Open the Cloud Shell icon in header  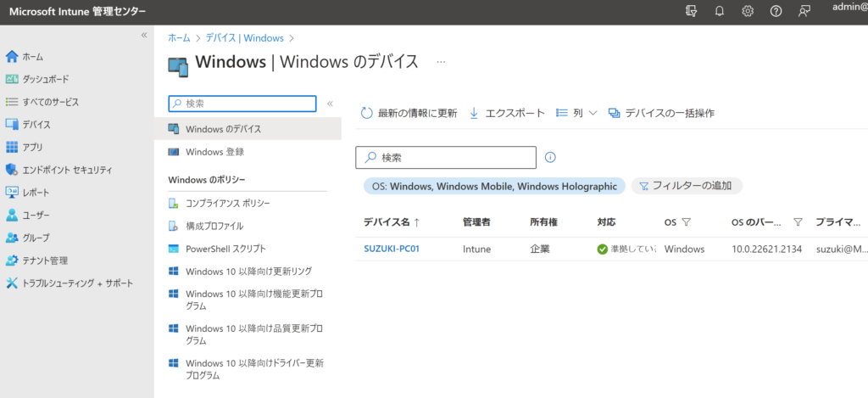[x=692, y=11]
